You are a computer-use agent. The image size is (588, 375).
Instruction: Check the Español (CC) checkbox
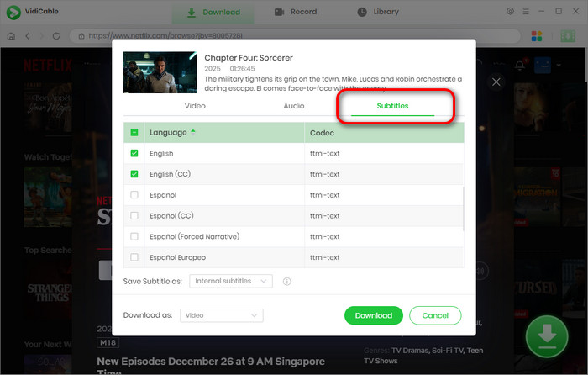134,216
